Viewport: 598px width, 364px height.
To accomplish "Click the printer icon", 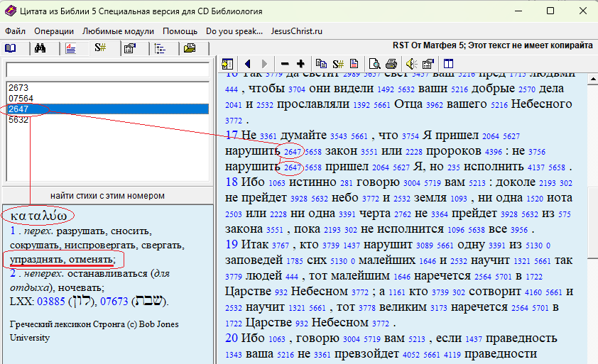I will click(x=391, y=64).
